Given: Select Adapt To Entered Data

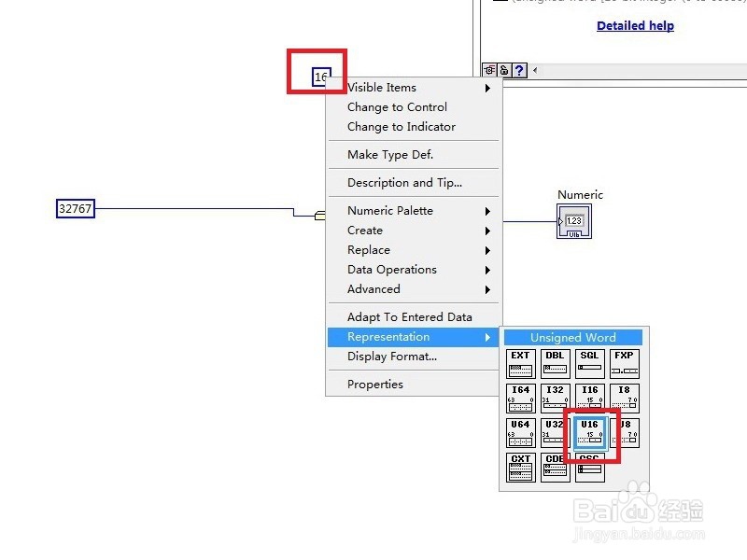Looking at the screenshot, I should click(x=414, y=317).
